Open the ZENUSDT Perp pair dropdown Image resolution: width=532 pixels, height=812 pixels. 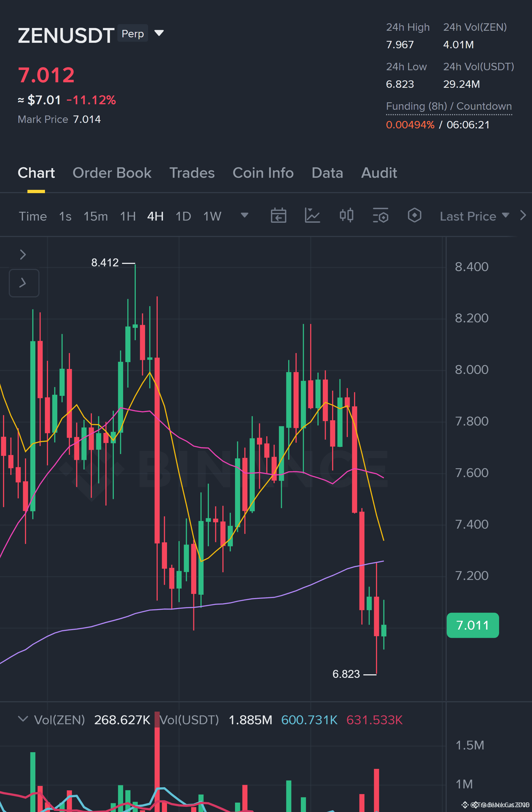[159, 33]
